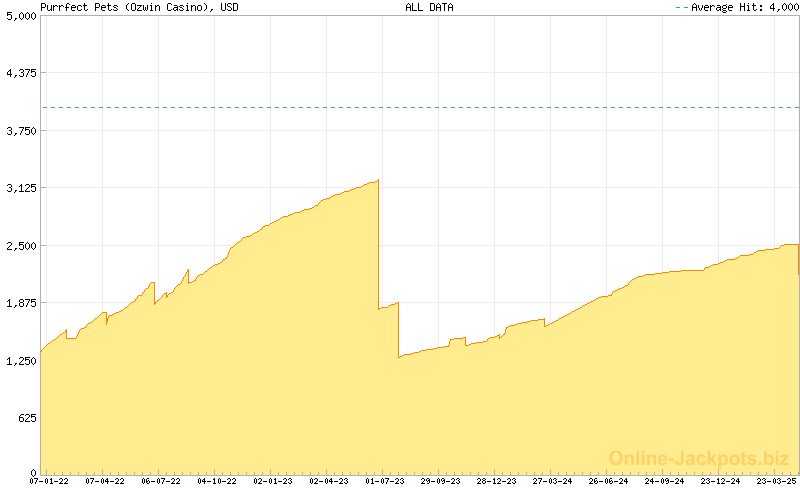Click the 625 y-axis value label
The image size is (800, 490).
(25, 418)
